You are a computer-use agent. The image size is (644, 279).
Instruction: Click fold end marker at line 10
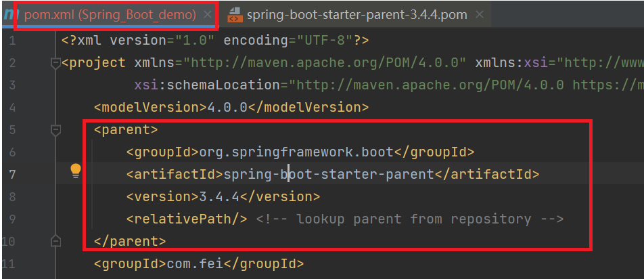55,241
